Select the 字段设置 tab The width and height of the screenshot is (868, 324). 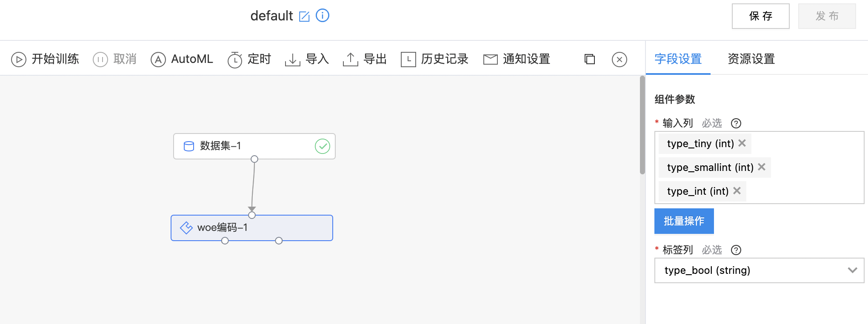click(678, 59)
